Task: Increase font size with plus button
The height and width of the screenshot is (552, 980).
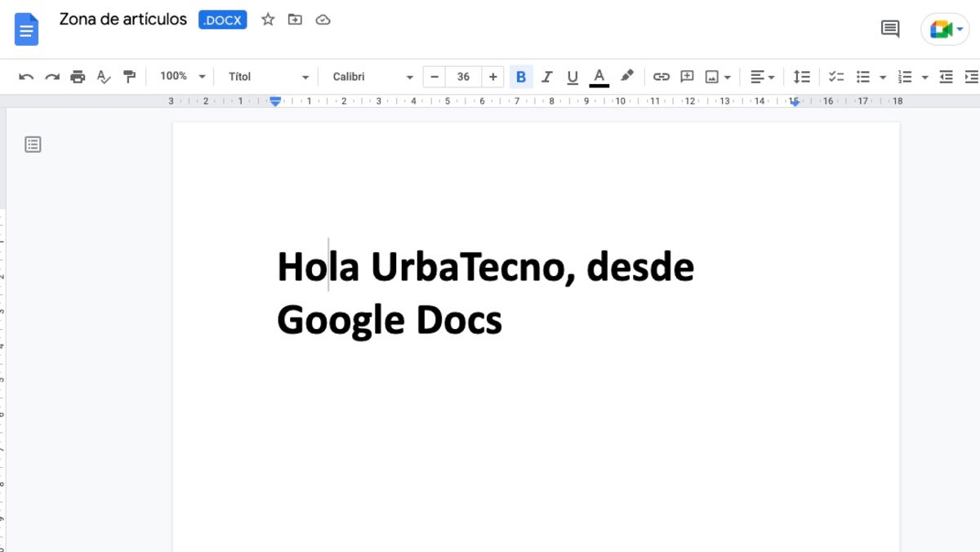Action: [492, 77]
